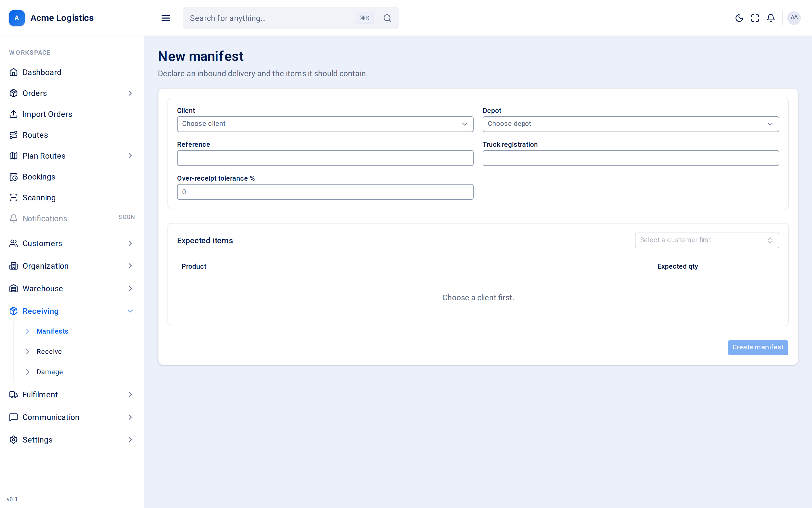Open the Notifications sidebar item marked SOON

(72, 218)
